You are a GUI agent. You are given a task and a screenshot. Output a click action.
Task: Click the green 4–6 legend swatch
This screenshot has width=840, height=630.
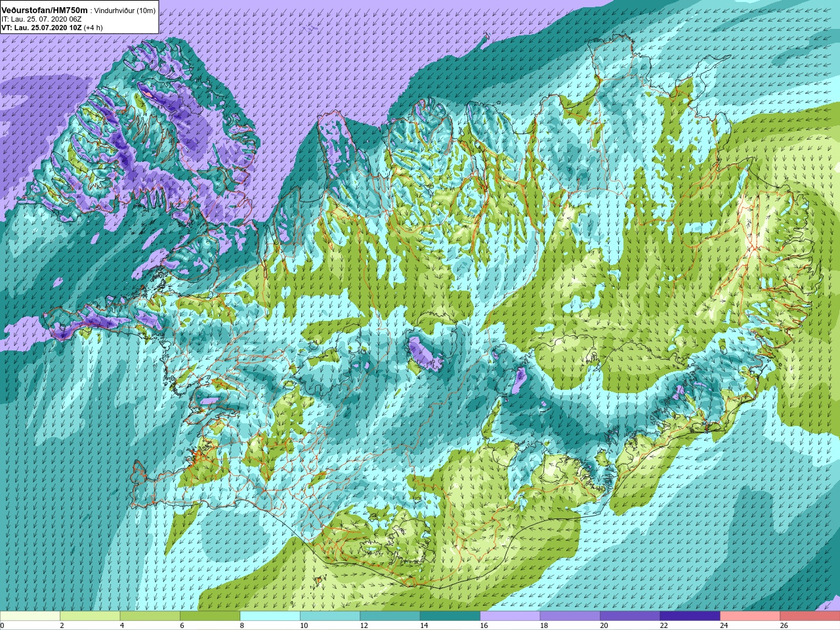tap(150, 616)
